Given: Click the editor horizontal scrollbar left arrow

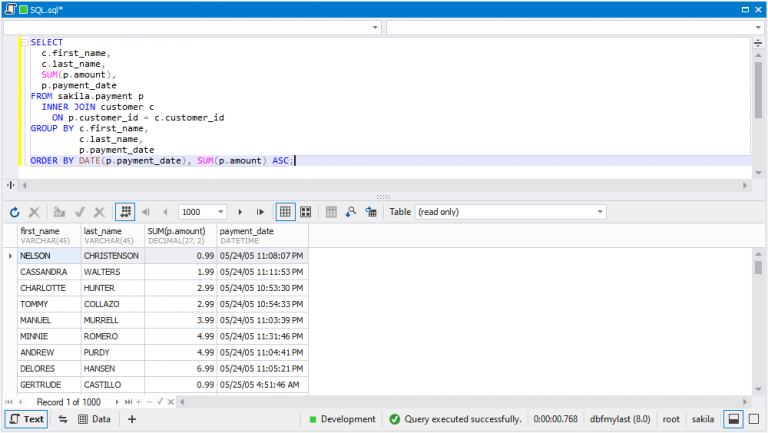Looking at the screenshot, I should coord(24,186).
